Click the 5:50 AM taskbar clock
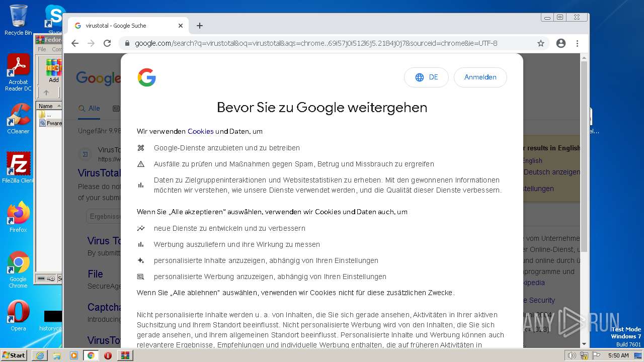Screen dimensions: 644x362 pos(618,355)
